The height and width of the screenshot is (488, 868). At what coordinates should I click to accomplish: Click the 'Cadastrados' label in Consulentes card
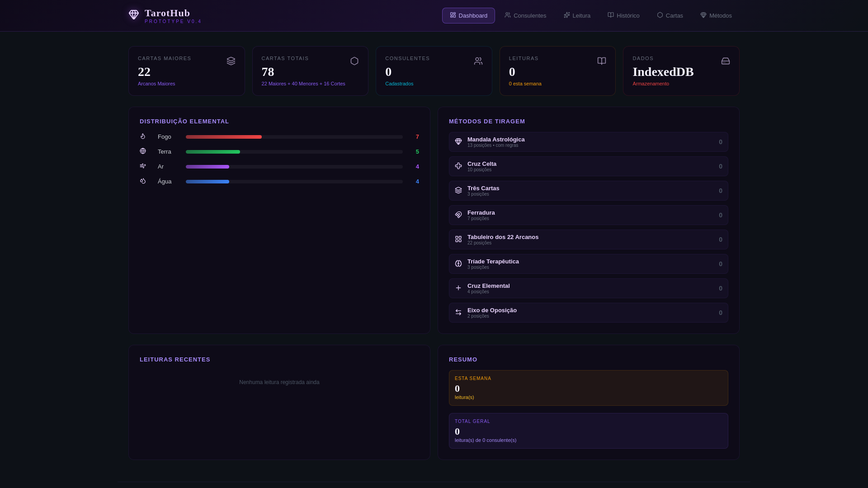click(x=399, y=84)
